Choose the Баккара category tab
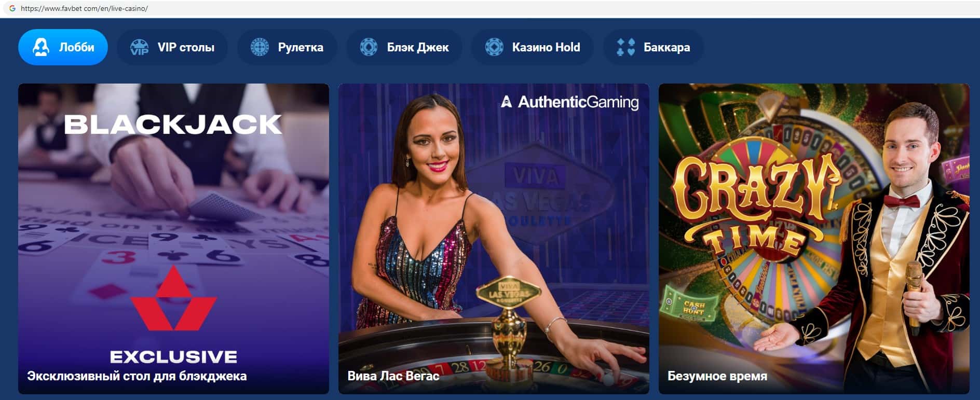Image resolution: width=980 pixels, height=400 pixels. coord(654,47)
